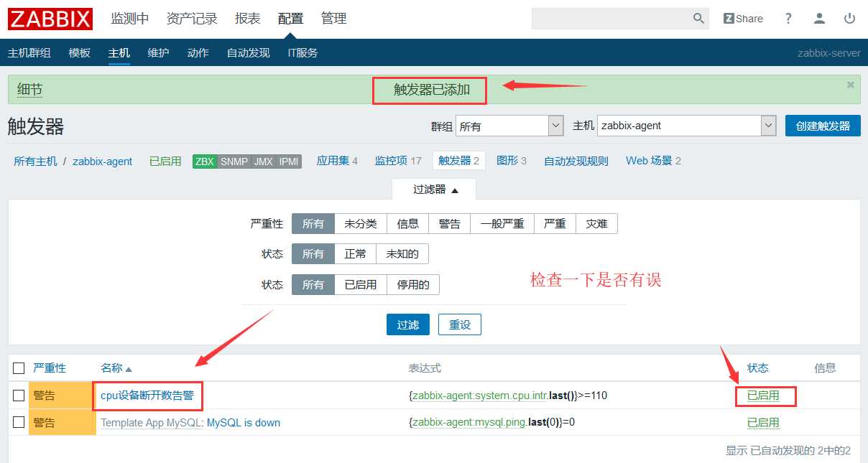The height and width of the screenshot is (463, 868).
Task: Click the 创建触发器 button
Action: (x=823, y=126)
